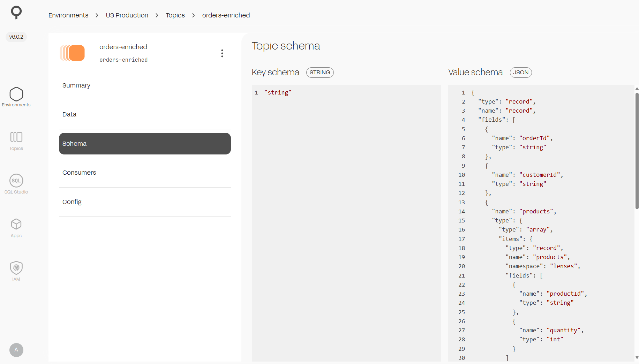Open SQL Studio from the sidebar
The width and height of the screenshot is (639, 364).
click(16, 184)
